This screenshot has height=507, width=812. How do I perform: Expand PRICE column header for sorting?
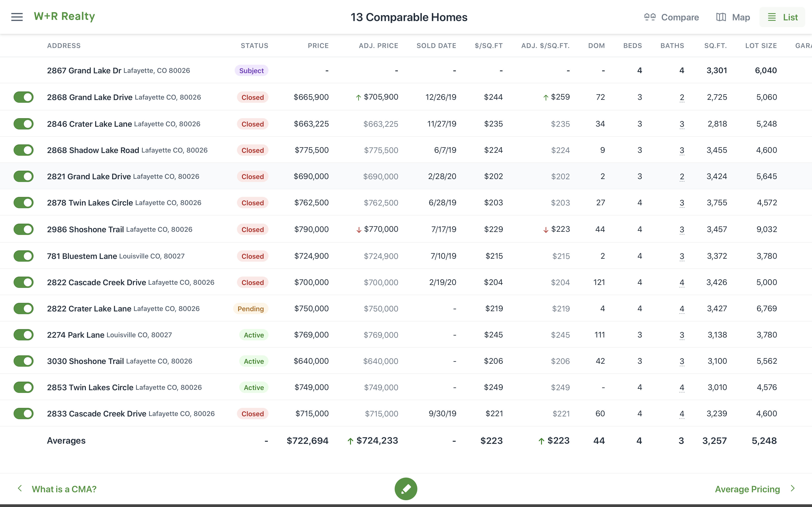pos(318,45)
